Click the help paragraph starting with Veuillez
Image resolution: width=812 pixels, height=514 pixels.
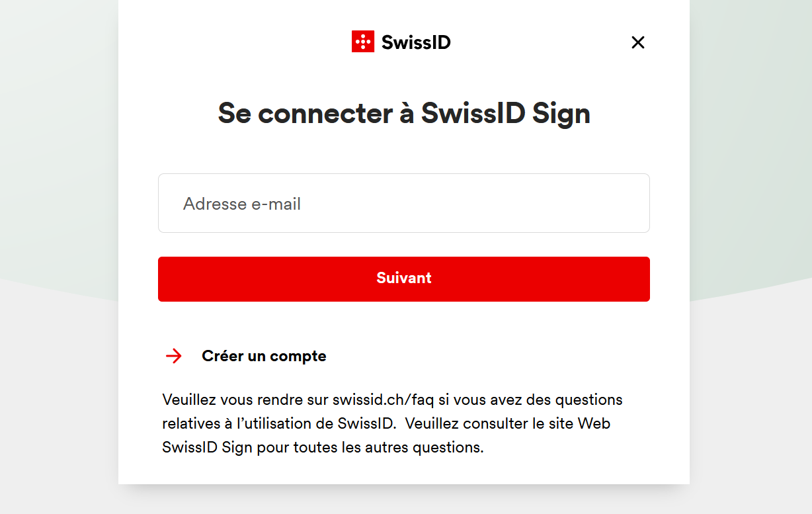click(393, 423)
